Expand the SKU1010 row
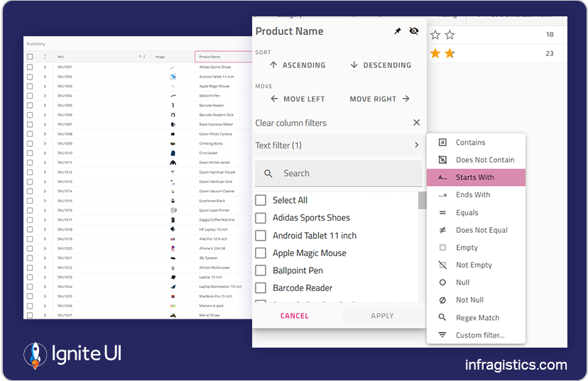Screen dimensions: 588x381 click(45, 153)
